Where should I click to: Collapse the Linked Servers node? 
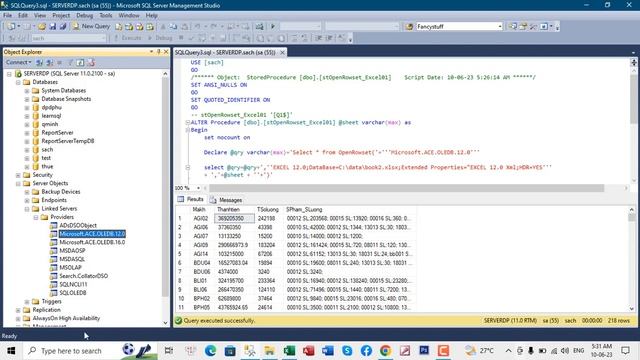click(x=27, y=209)
